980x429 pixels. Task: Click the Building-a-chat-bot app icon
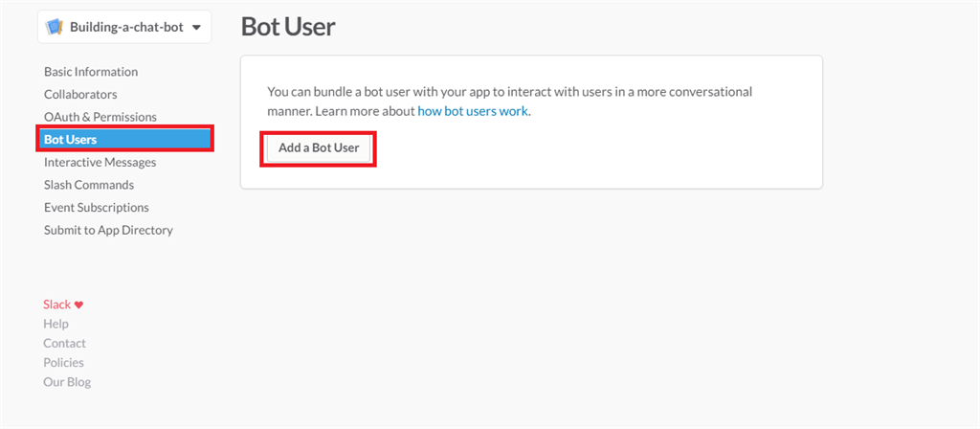point(55,27)
